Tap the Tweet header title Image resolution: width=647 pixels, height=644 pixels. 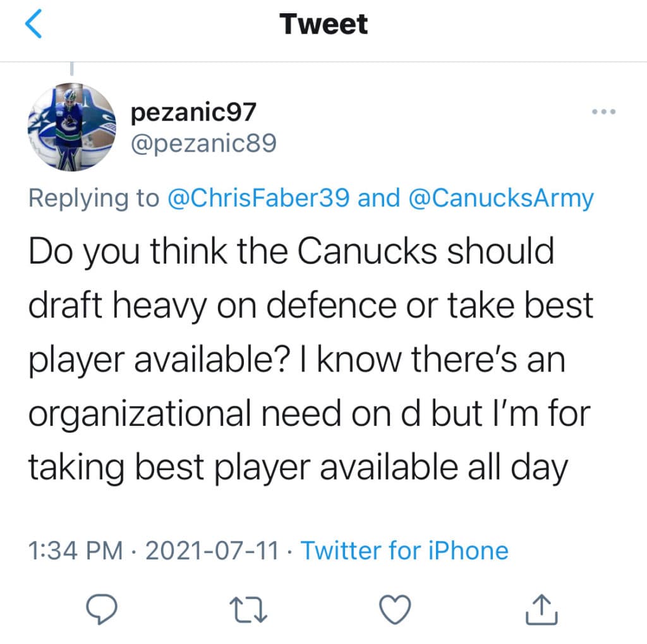point(323,25)
